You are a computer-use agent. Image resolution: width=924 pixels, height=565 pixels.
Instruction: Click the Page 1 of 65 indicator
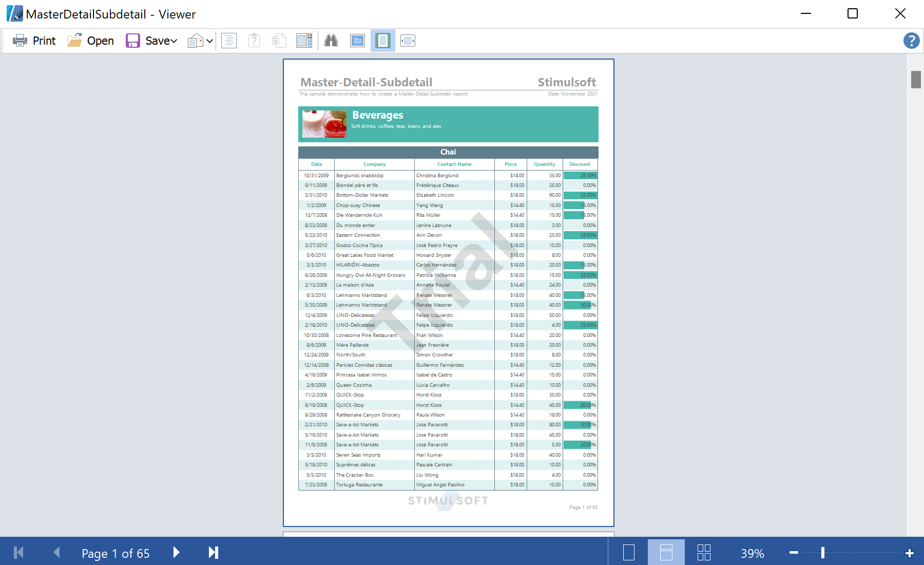[115, 553]
